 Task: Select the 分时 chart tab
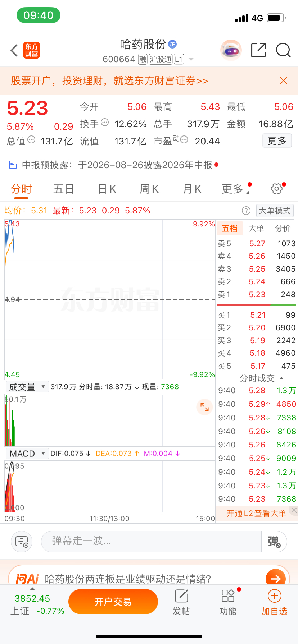(x=21, y=189)
